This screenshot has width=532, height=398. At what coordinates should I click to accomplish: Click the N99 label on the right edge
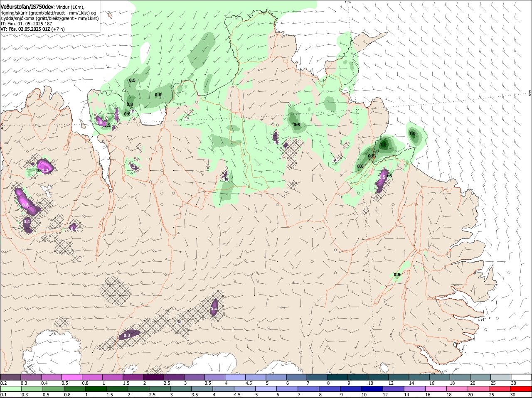(530, 93)
